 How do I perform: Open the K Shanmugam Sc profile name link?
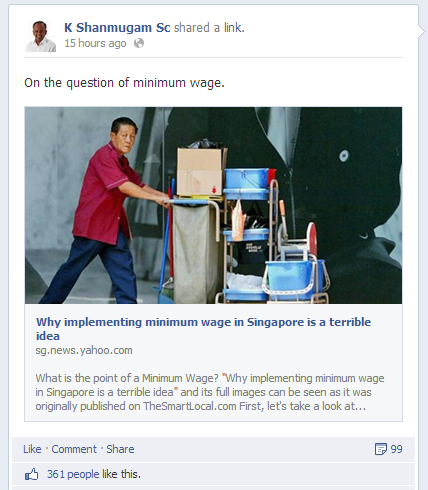[117, 28]
